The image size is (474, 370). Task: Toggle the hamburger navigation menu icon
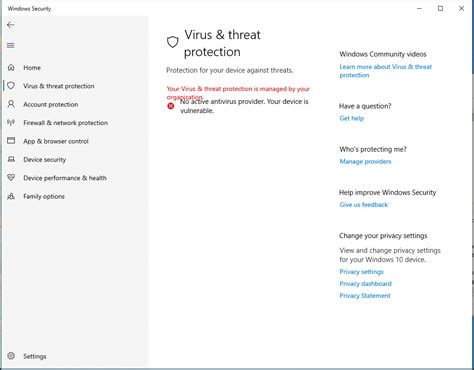click(x=11, y=45)
